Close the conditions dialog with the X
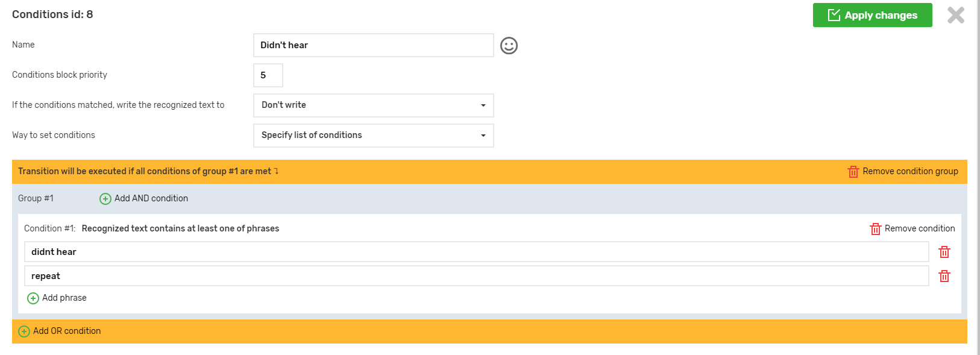Image resolution: width=980 pixels, height=355 pixels. (955, 15)
